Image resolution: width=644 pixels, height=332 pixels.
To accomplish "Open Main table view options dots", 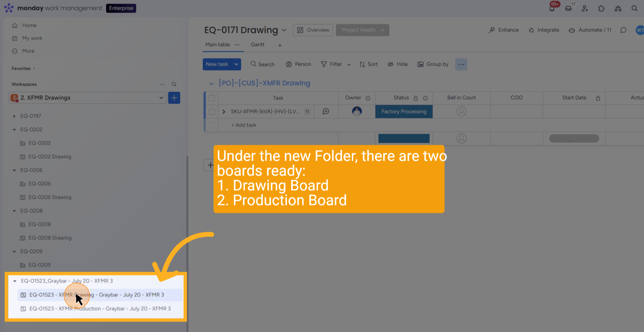I will click(x=237, y=45).
